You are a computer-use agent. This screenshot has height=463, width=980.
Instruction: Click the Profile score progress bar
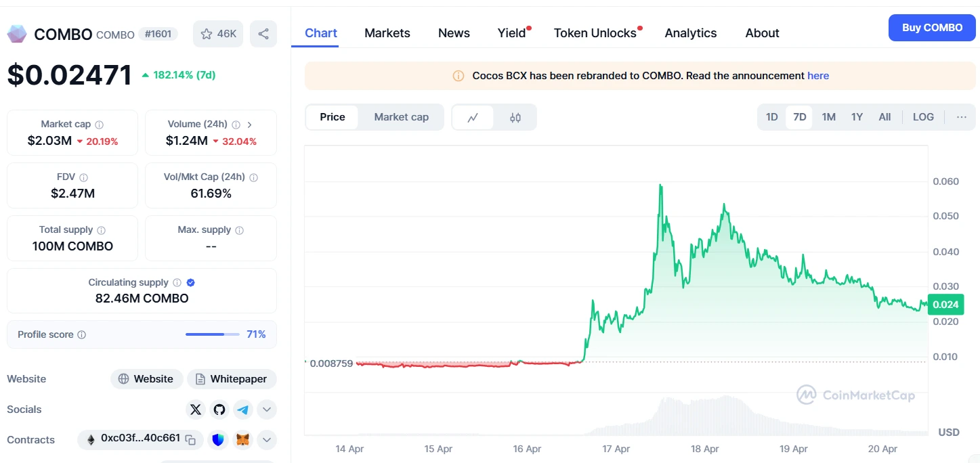(x=212, y=334)
